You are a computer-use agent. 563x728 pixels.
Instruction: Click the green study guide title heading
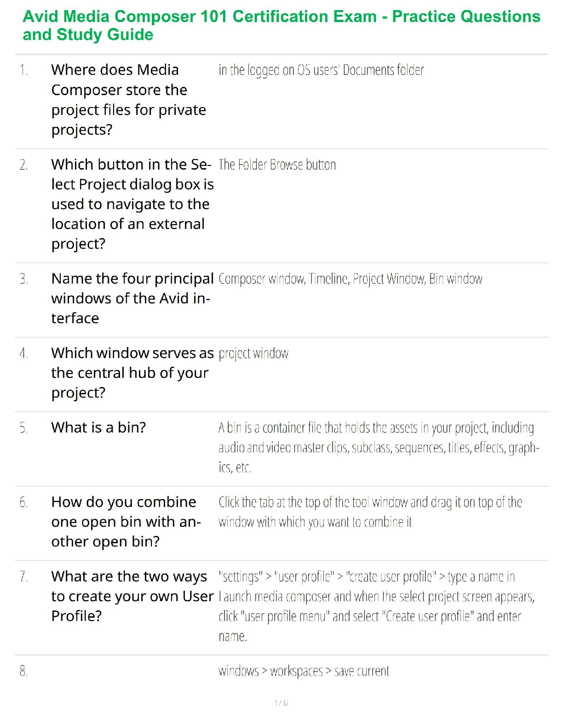[281, 25]
